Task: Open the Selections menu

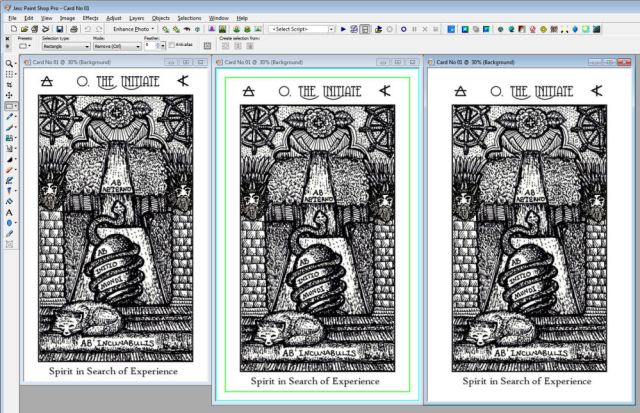Action: click(x=189, y=18)
